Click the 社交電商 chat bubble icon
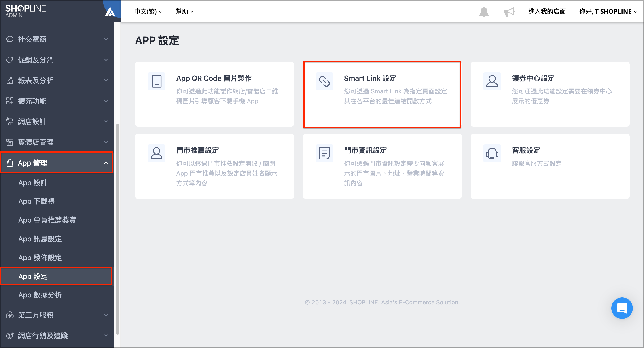644x348 pixels. point(10,39)
